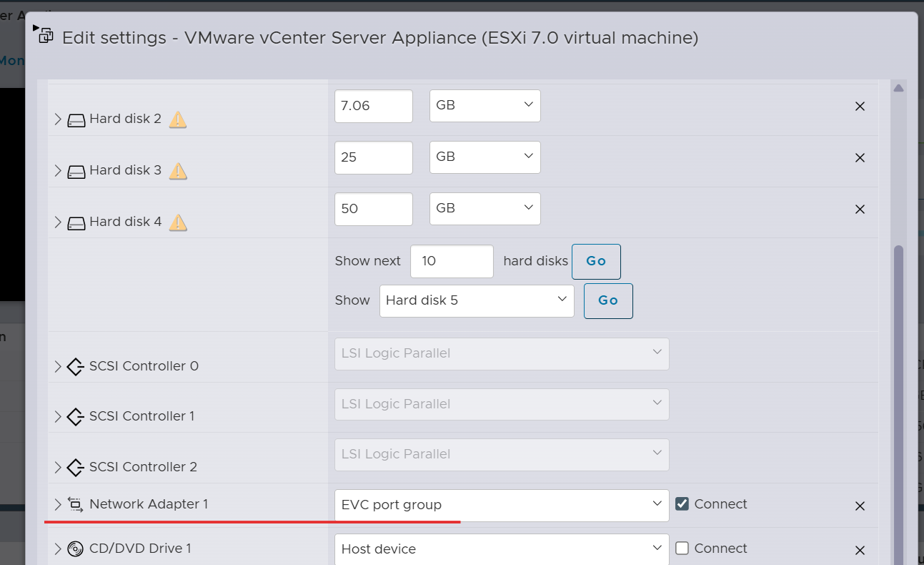Open the Hard disk 5 show dropdown

(x=477, y=301)
